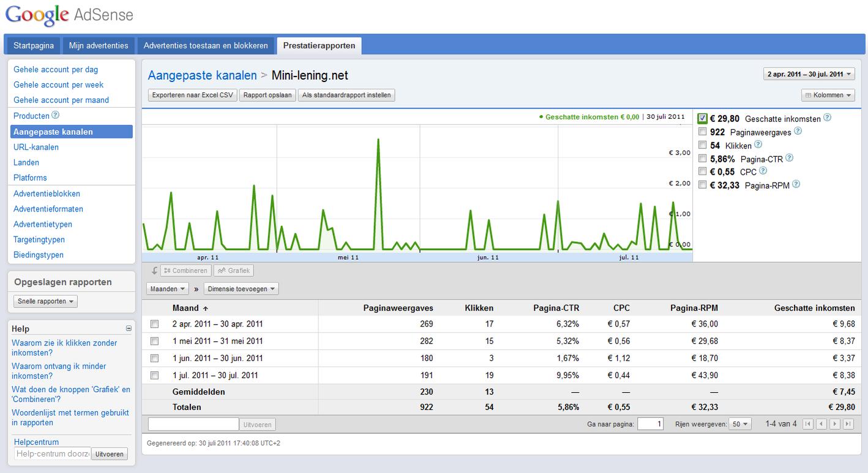The width and height of the screenshot is (868, 473).
Task: Open Gehele account per week report
Action: pos(59,85)
